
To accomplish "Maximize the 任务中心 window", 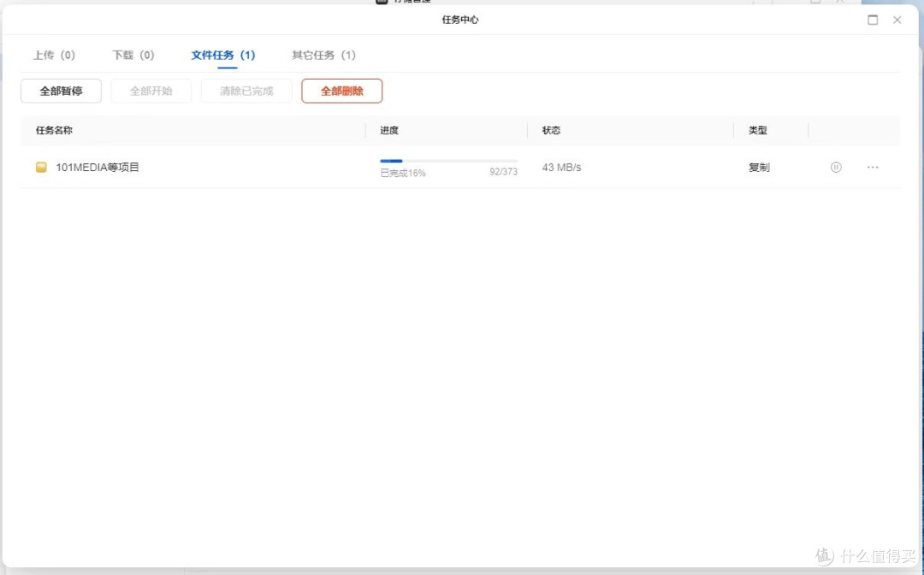I will click(873, 20).
